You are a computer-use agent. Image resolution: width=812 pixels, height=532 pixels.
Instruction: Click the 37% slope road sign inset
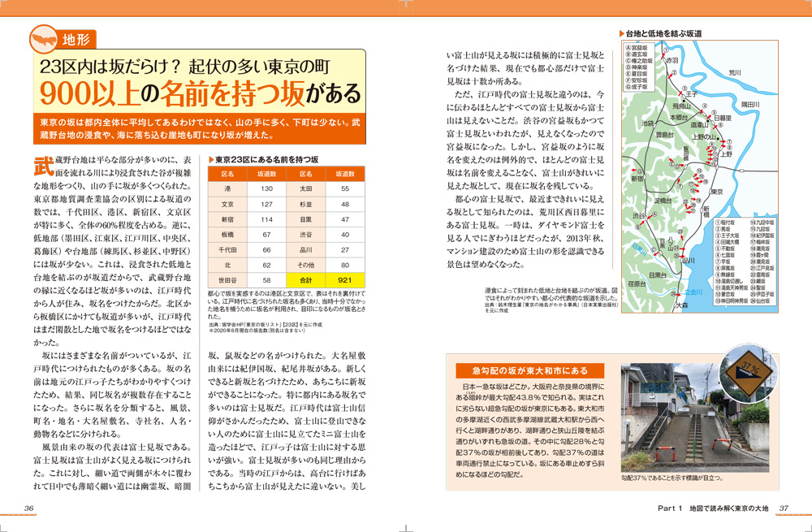click(x=749, y=373)
